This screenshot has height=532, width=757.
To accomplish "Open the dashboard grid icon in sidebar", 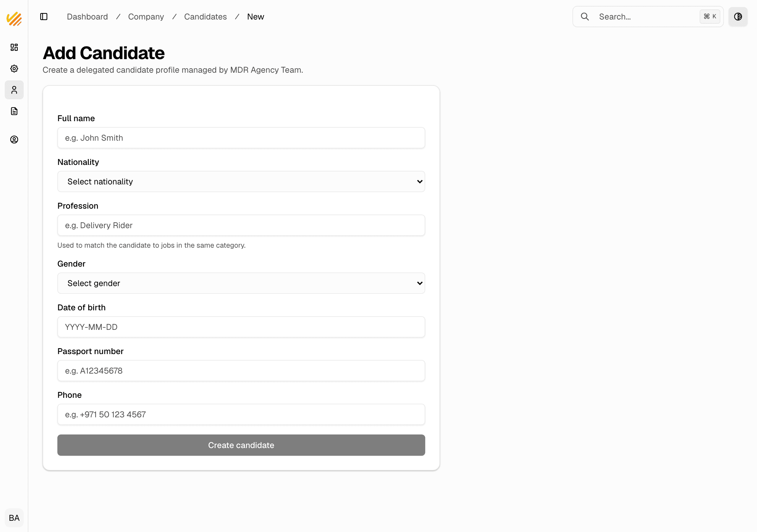I will point(14,47).
